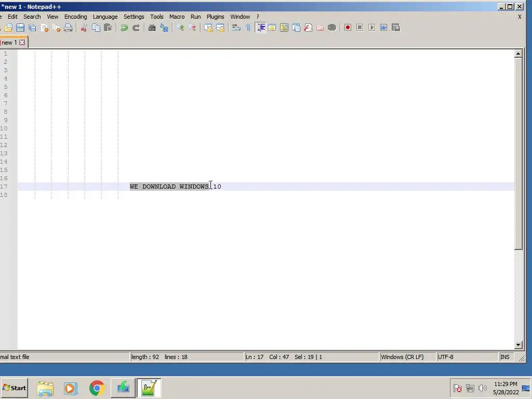Screen dimensions: 532x399
Task: Open Find dialog with the binoculars icon
Action: point(152,28)
